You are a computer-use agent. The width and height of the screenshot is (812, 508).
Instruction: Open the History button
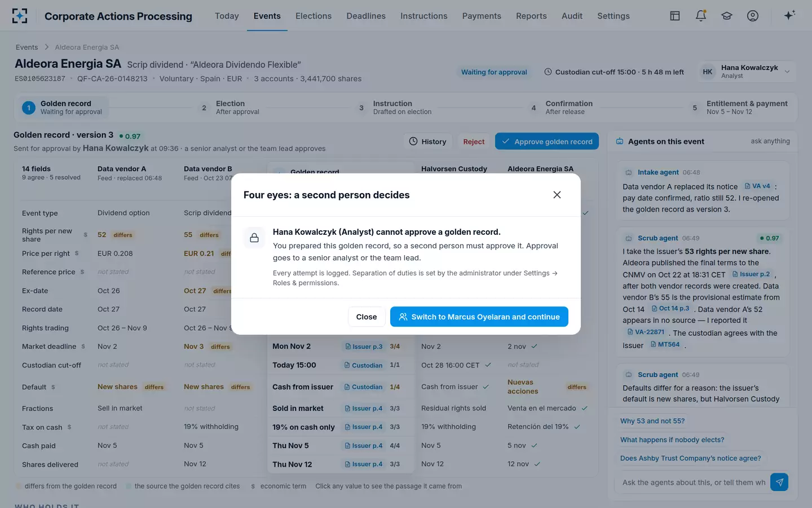click(428, 142)
